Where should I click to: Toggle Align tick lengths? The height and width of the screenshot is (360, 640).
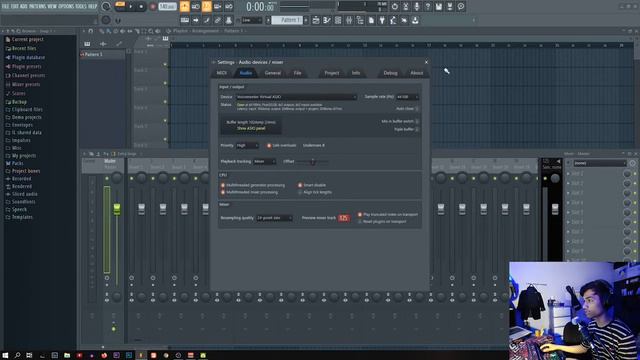[300, 192]
